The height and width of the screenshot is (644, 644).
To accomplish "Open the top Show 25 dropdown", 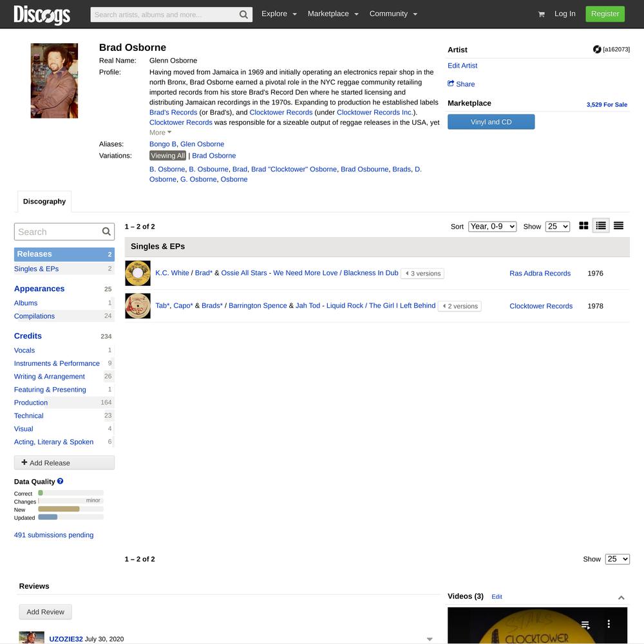I will pyautogui.click(x=557, y=226).
